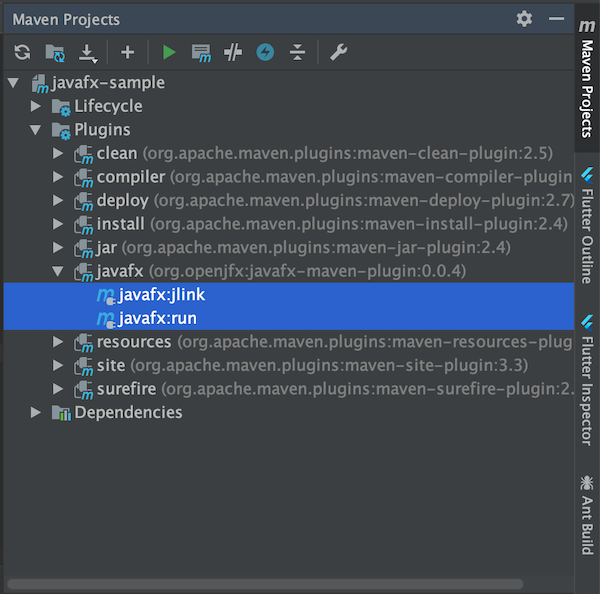Expand the resources plugin node
Viewport: 600px width, 594px height.
pyautogui.click(x=58, y=342)
